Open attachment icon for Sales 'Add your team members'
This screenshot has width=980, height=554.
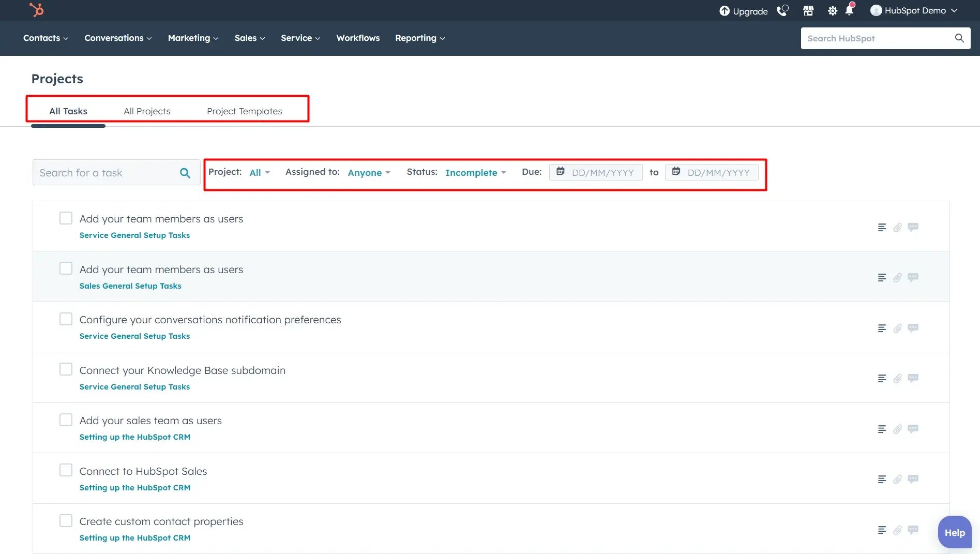click(x=897, y=278)
